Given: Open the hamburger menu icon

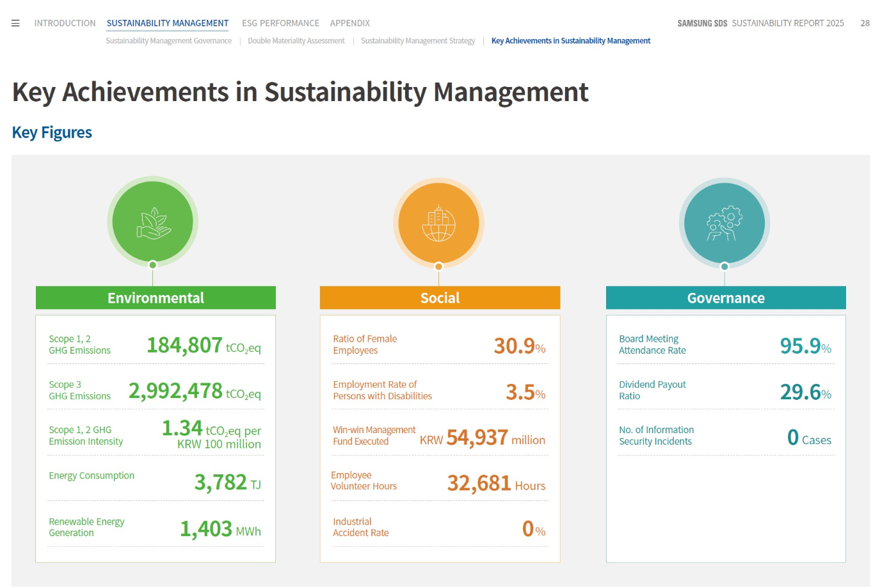Looking at the screenshot, I should pos(15,23).
